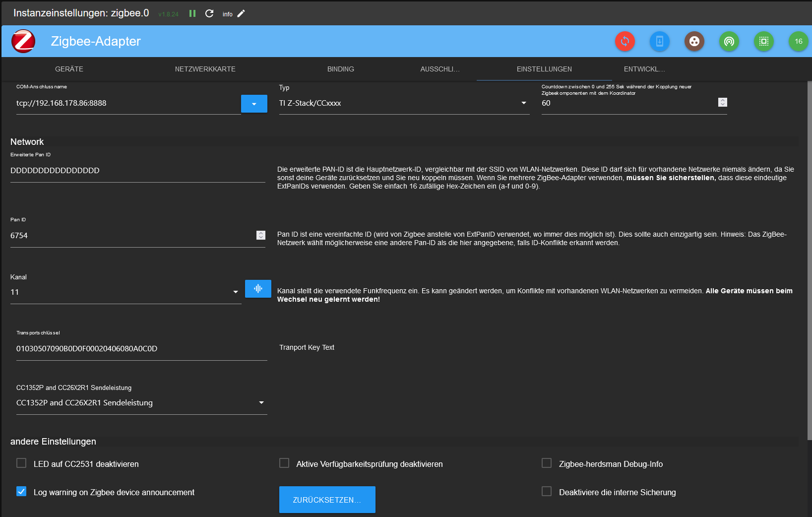Click the green pairing signal icon button

pyautogui.click(x=729, y=41)
